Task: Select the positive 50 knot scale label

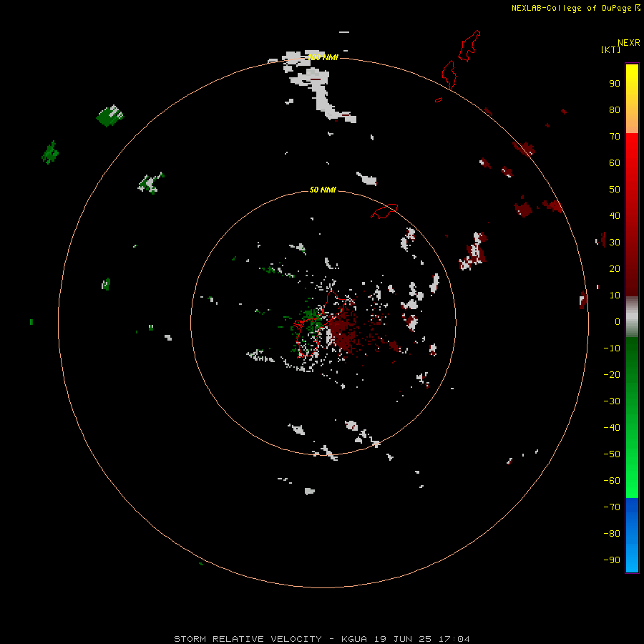Action: coord(615,190)
